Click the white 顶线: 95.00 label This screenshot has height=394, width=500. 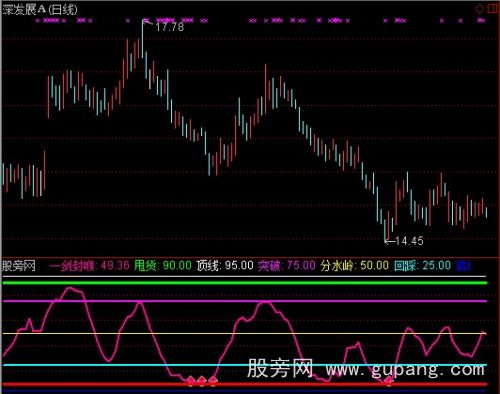point(225,266)
